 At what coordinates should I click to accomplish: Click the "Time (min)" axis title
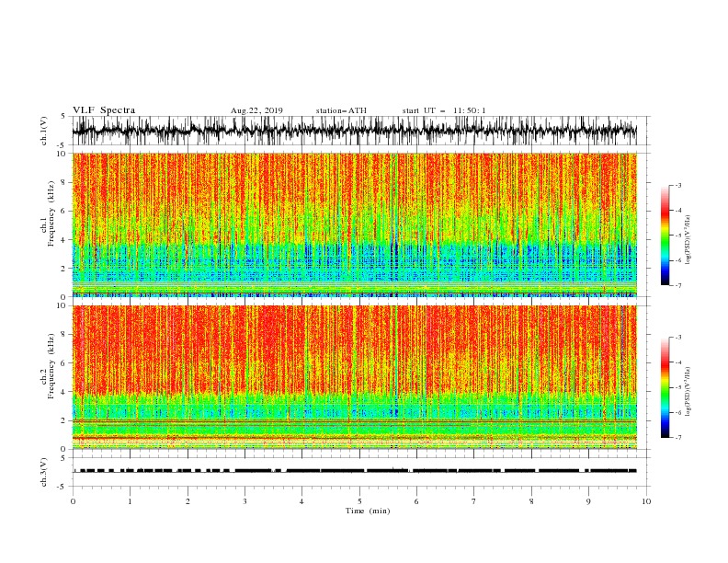coord(368,511)
